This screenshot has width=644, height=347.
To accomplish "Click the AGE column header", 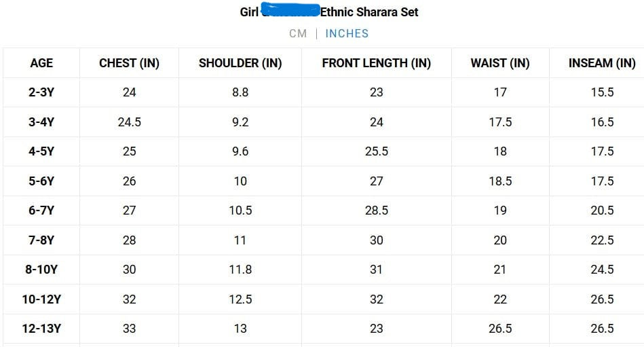I will (x=41, y=63).
